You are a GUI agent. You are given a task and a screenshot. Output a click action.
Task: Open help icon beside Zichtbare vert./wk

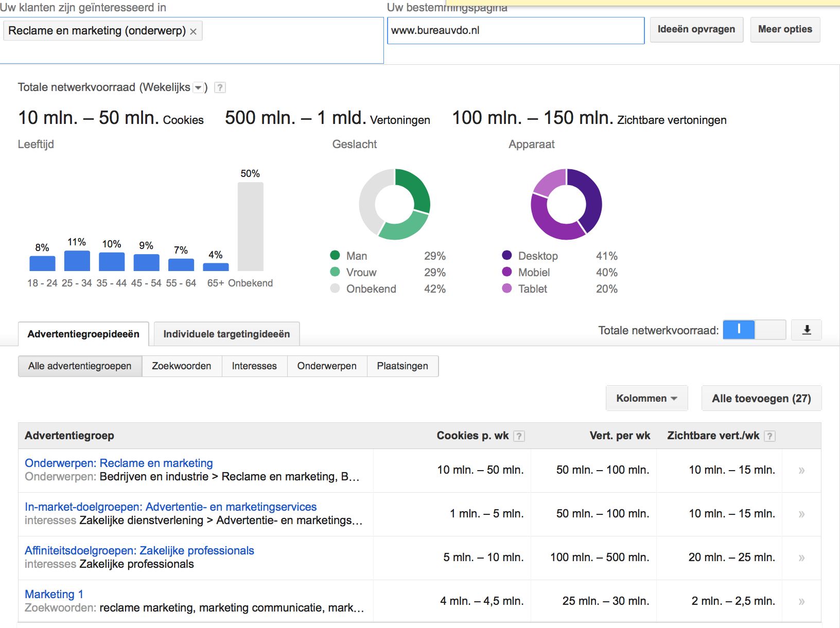pyautogui.click(x=769, y=436)
